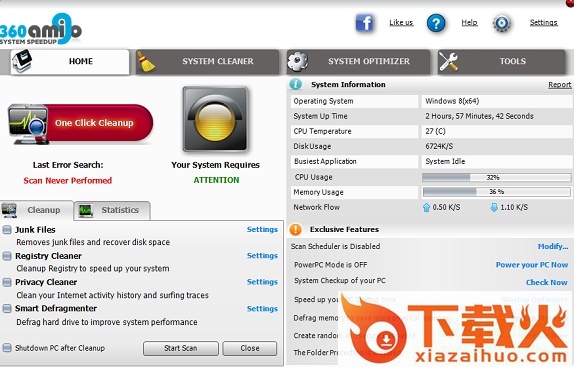Click the broom icon for System Cleaner

coord(146,61)
